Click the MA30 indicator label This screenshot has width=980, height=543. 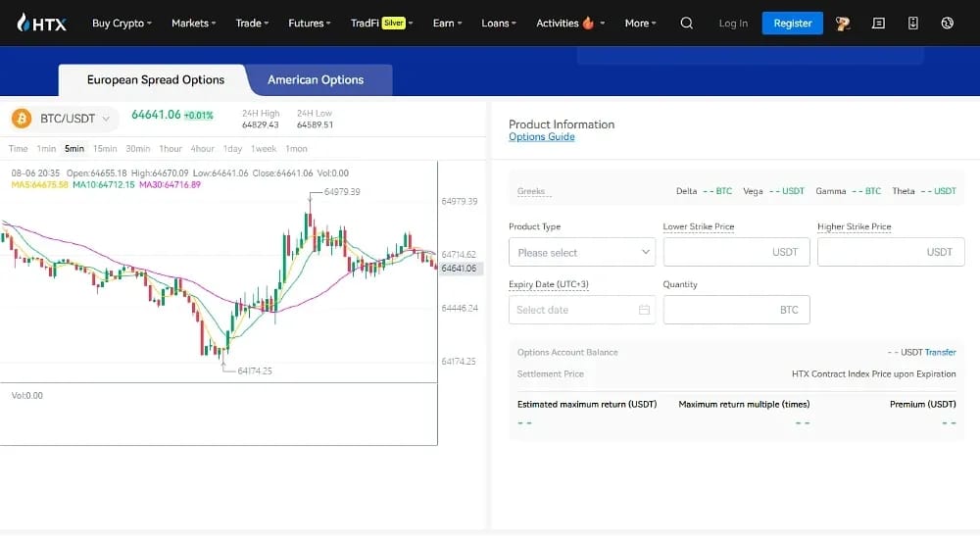[x=170, y=185]
